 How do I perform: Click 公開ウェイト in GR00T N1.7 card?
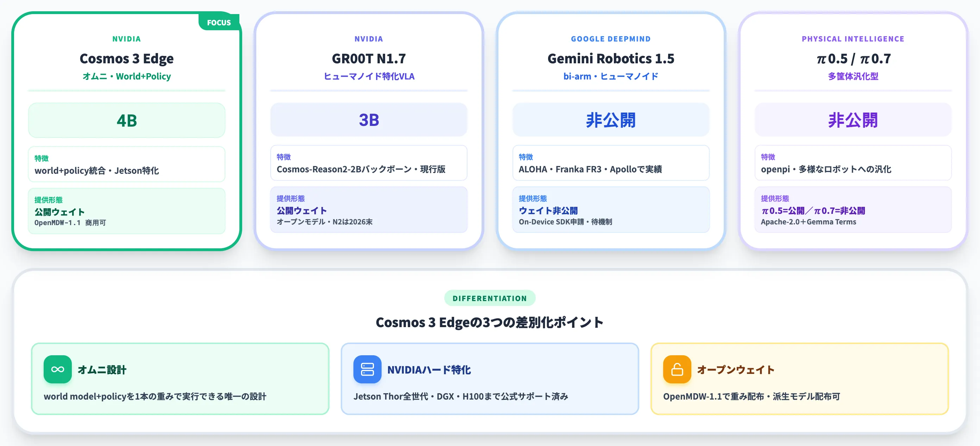click(x=302, y=210)
